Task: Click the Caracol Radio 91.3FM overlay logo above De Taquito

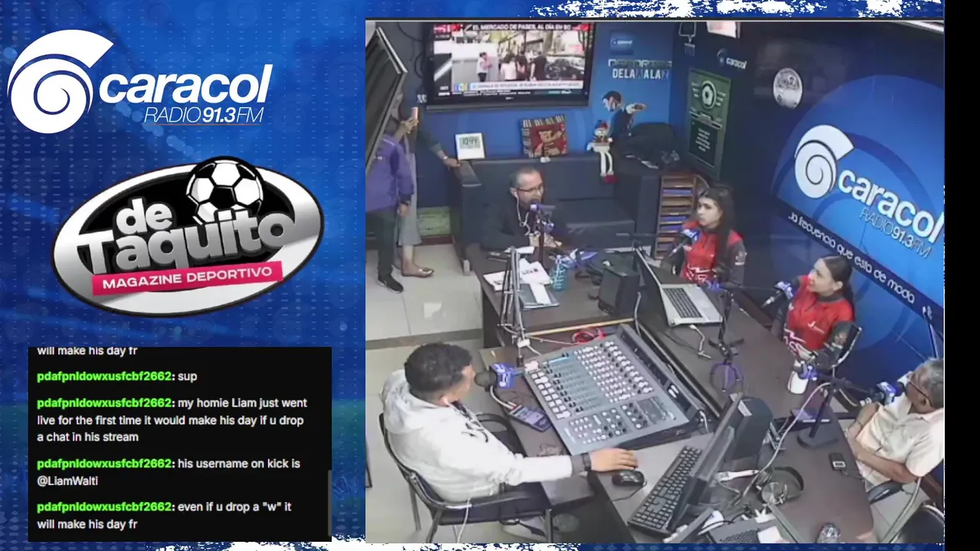Action: pyautogui.click(x=140, y=82)
